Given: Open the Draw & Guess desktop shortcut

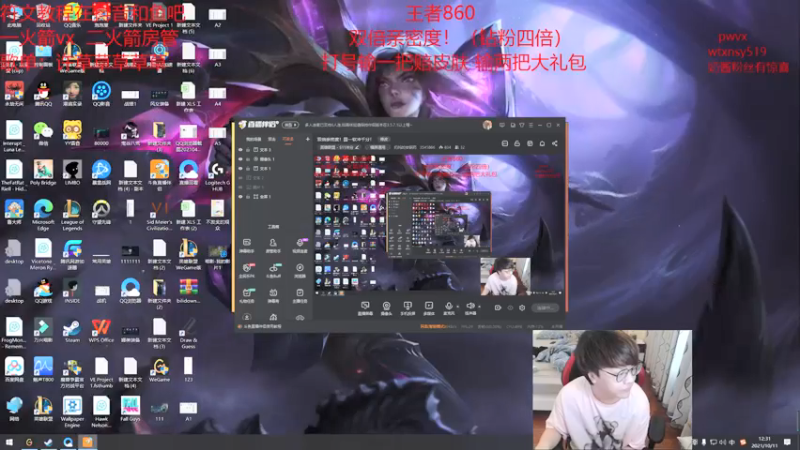Looking at the screenshot, I should point(188,333).
